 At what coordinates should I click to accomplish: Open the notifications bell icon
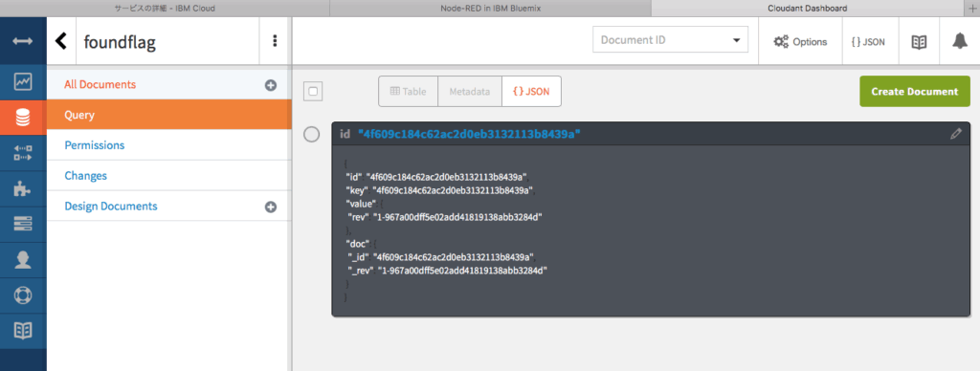click(959, 41)
